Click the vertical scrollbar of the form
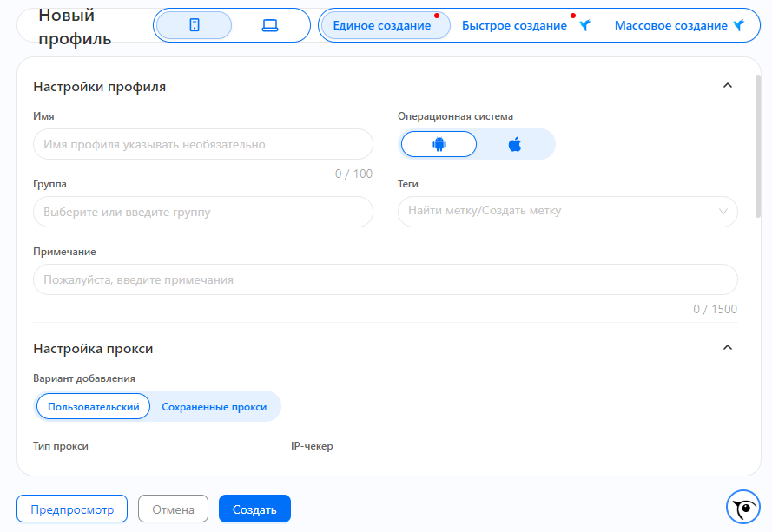The image size is (772, 532). [x=758, y=146]
